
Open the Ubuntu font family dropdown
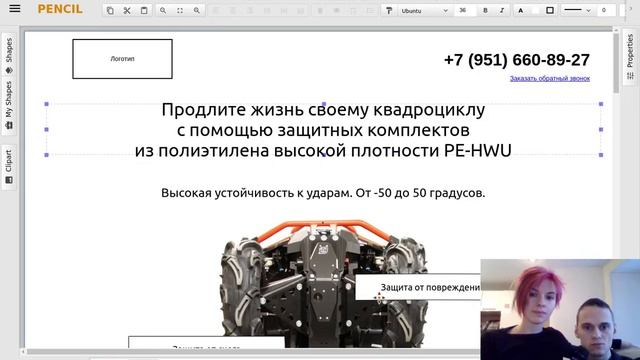424,11
